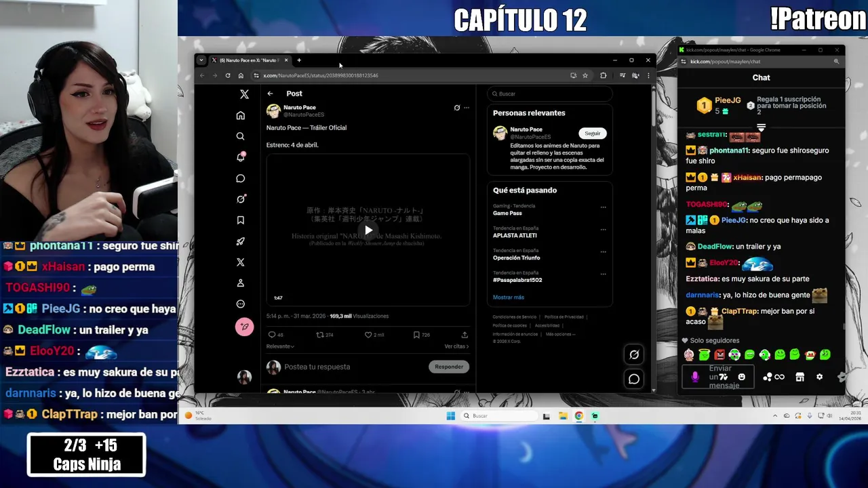Expand the Relevante sort dropdown
This screenshot has height=488, width=868.
click(280, 346)
